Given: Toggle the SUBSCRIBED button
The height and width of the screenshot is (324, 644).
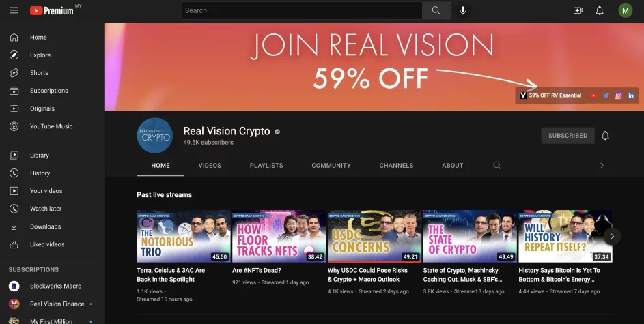Looking at the screenshot, I should point(568,135).
